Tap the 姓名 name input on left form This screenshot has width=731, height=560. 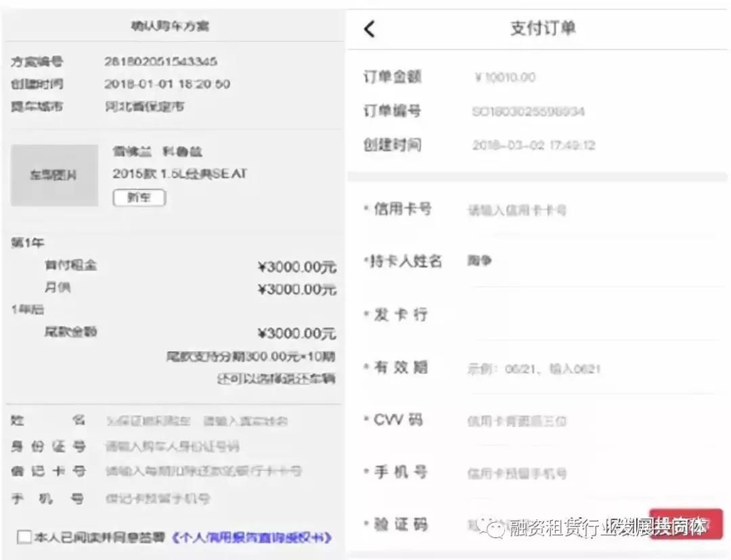[203, 421]
